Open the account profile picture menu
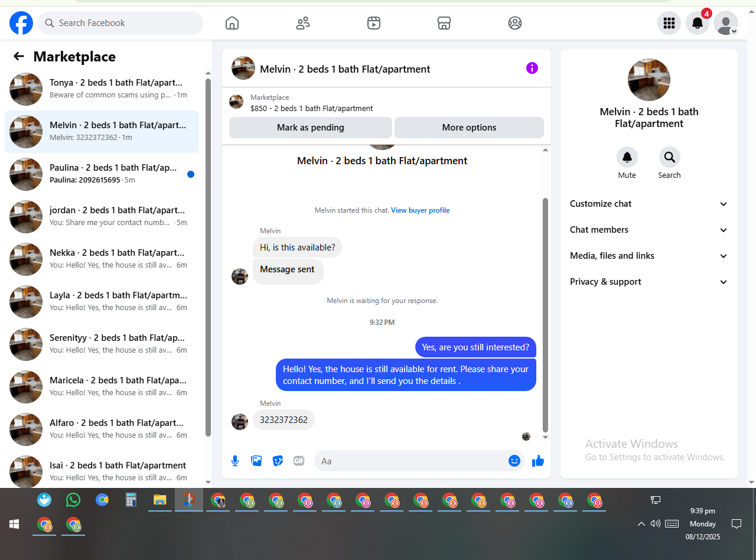Screen dimensions: 756x560 tap(726, 23)
